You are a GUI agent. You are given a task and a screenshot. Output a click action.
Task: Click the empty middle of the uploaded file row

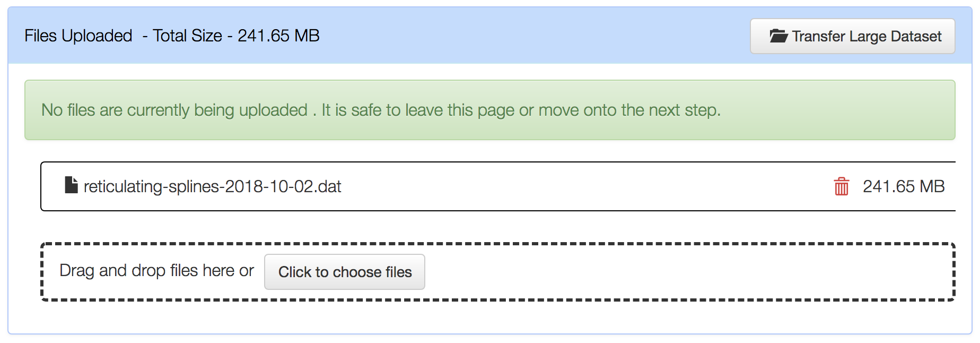click(583, 186)
